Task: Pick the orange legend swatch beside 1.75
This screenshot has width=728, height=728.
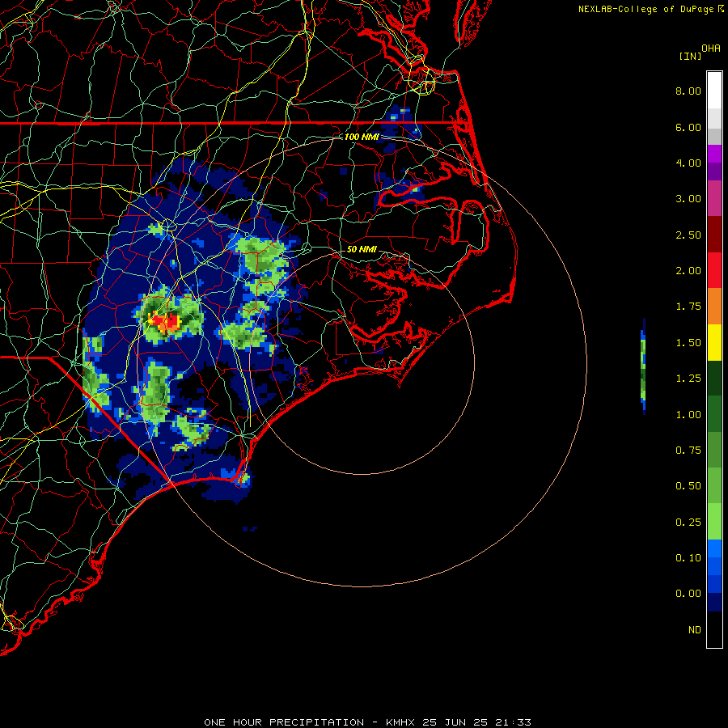Action: [714, 307]
